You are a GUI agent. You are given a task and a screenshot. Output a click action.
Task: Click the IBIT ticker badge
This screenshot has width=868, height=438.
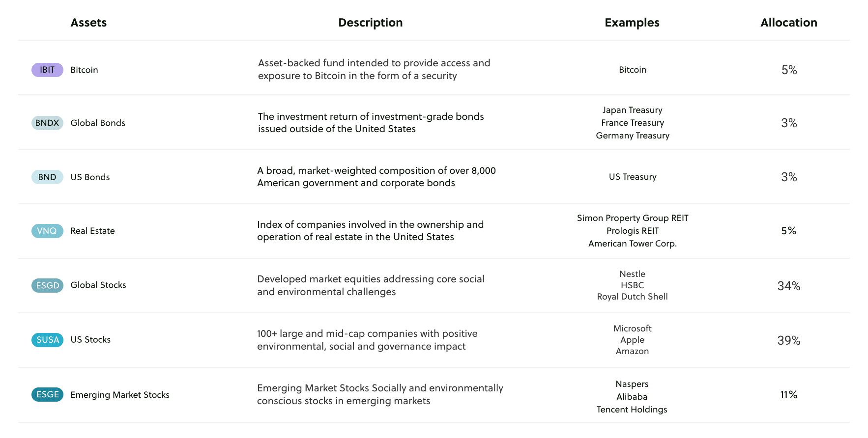[x=47, y=70]
